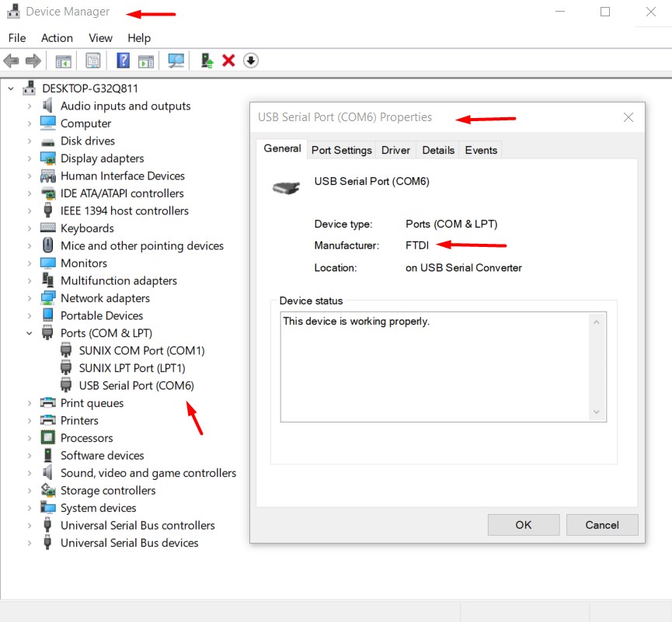The width and height of the screenshot is (672, 622).
Task: Select SUNIX LPT Port (LPT1) label
Action: coord(132,368)
